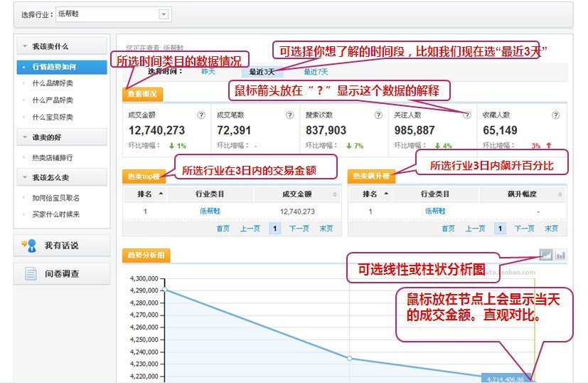Sort rising table by 飙升幅度 column
588x383 pixels.
coord(522,194)
